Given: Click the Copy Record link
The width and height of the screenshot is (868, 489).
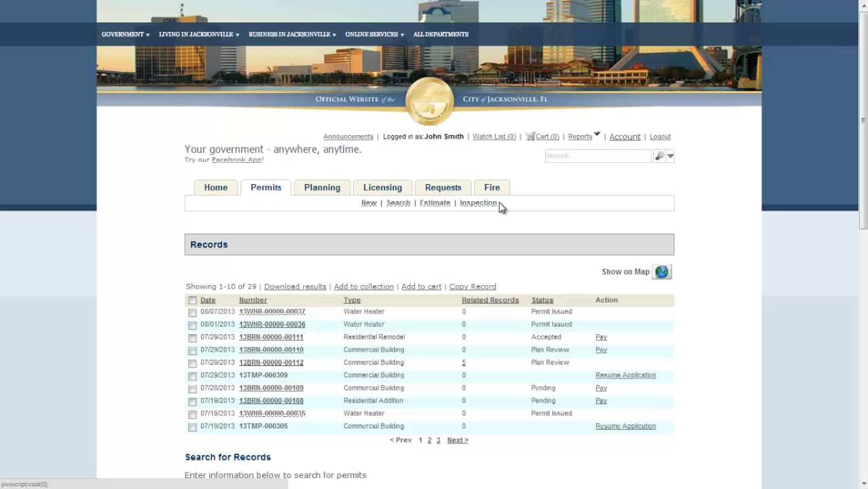Looking at the screenshot, I should pyautogui.click(x=473, y=287).
